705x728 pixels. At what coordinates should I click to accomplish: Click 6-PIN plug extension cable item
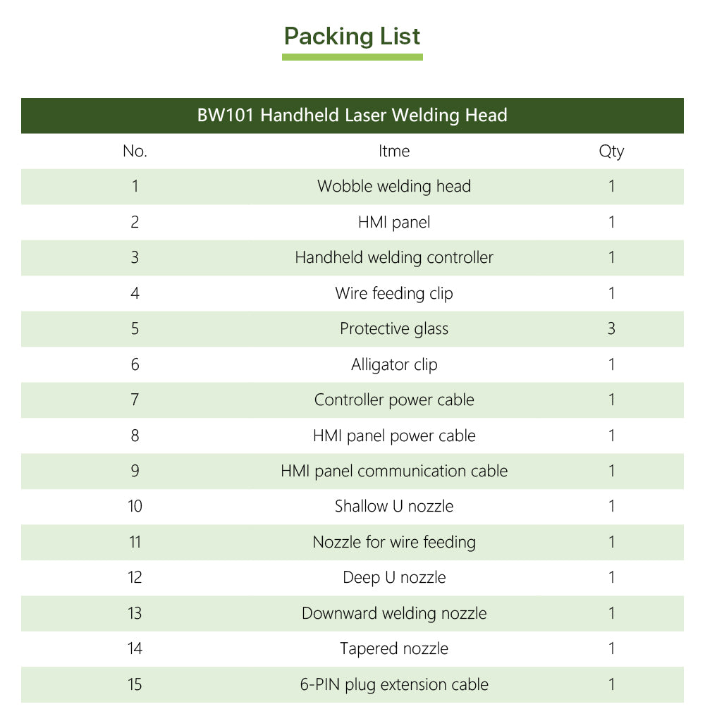pos(394,684)
